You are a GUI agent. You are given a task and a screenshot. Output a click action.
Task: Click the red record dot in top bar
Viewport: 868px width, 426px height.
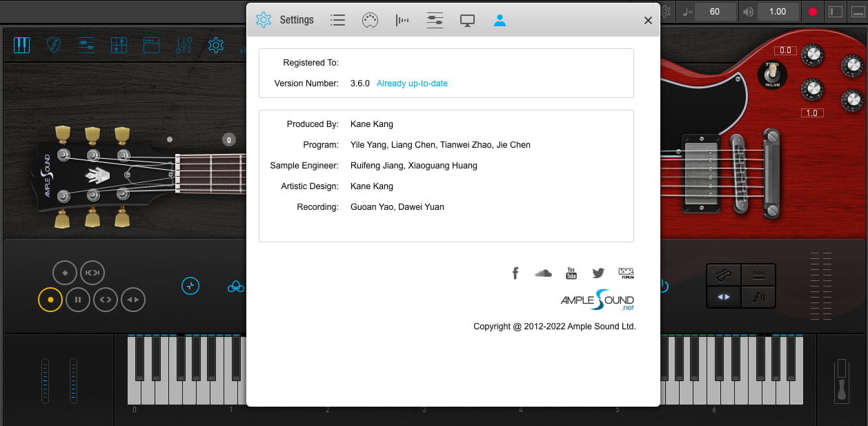[x=812, y=12]
